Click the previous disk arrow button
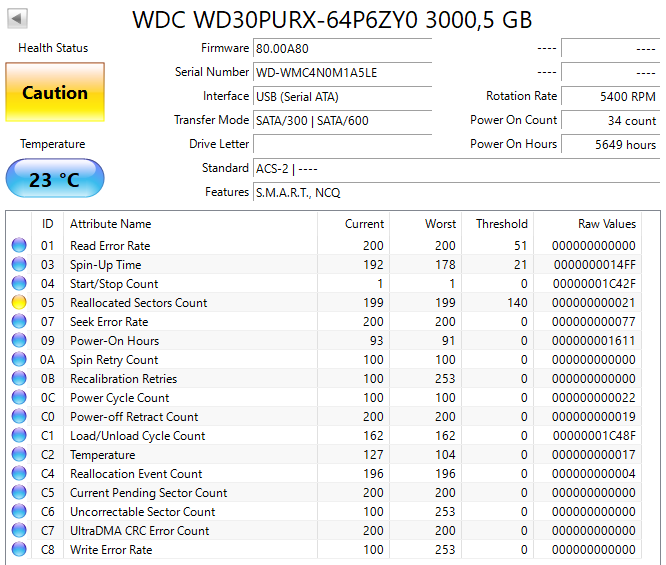The height and width of the screenshot is (565, 666). (x=19, y=19)
